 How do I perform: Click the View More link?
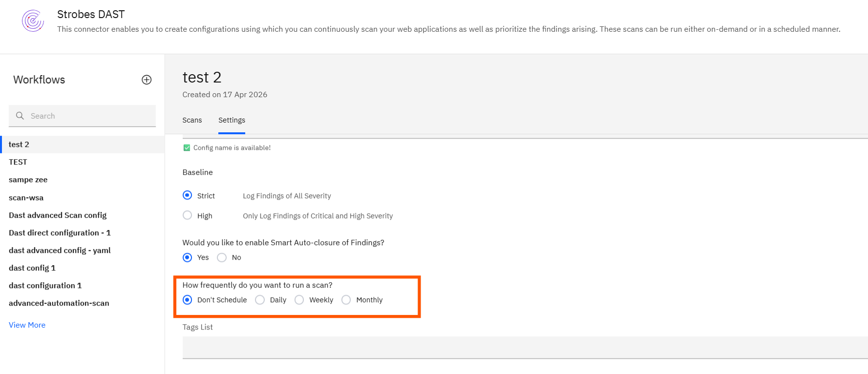pos(27,325)
